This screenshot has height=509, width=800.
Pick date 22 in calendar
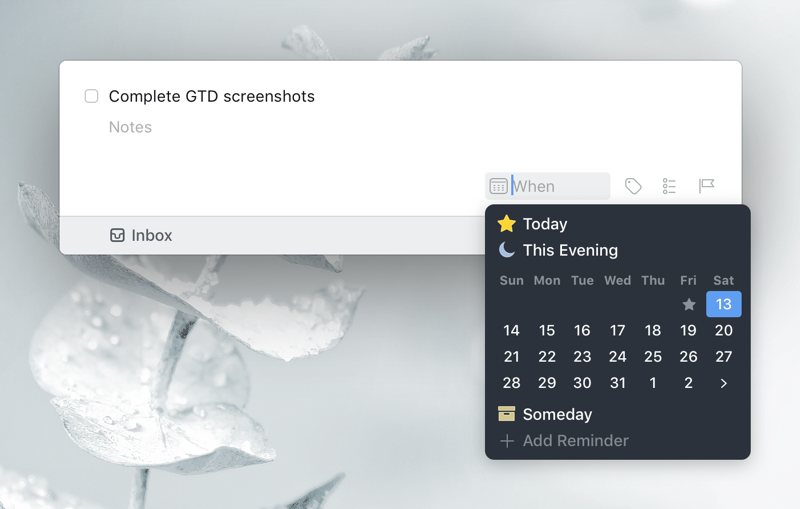click(547, 357)
